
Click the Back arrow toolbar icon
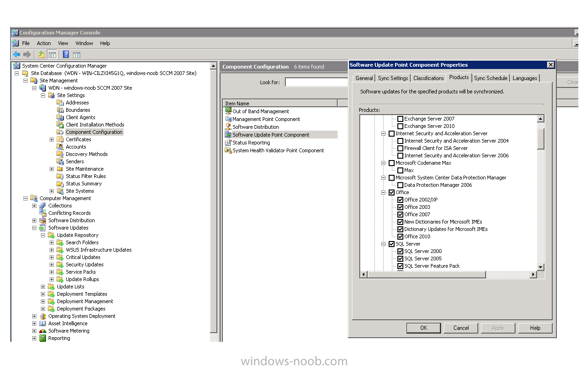click(x=17, y=55)
